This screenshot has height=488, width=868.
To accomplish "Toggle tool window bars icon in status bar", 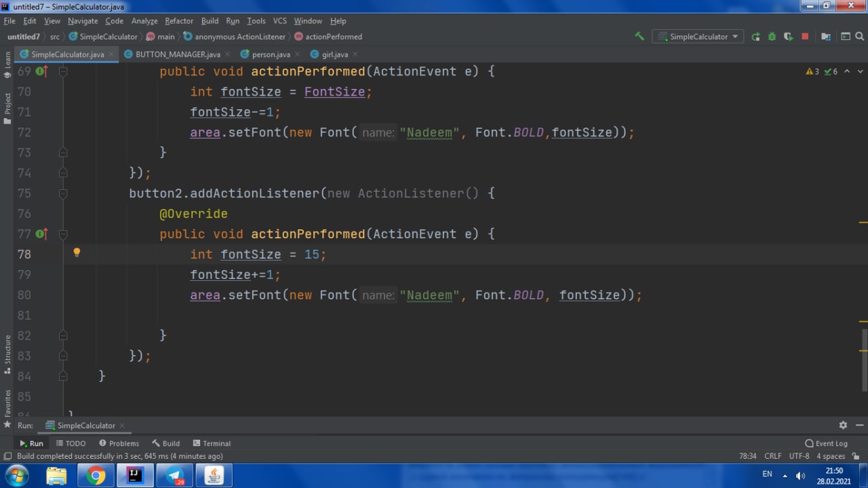I will (x=7, y=456).
